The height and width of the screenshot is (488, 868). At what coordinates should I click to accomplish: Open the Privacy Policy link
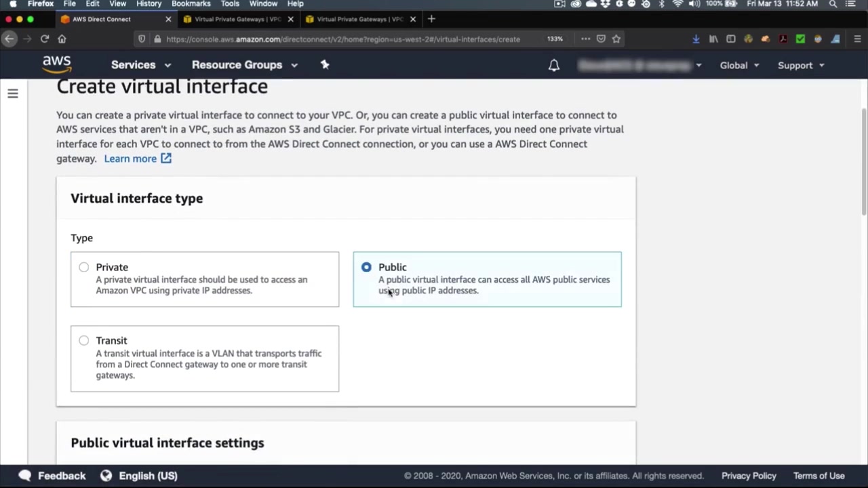tap(749, 476)
